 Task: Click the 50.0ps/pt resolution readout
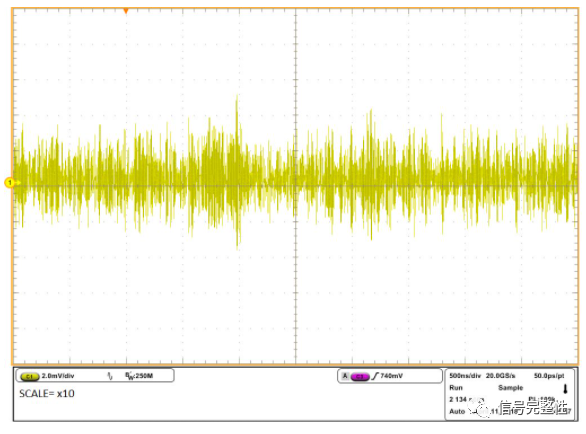(549, 376)
